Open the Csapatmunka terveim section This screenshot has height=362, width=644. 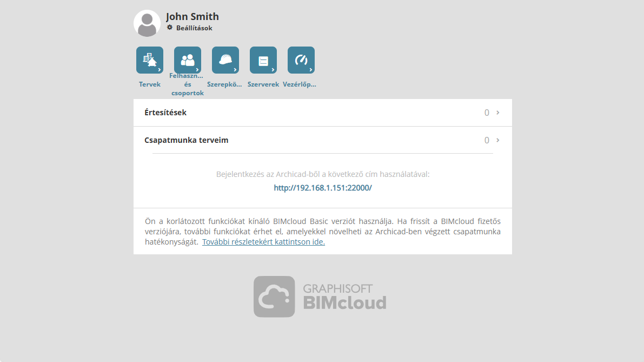pyautogui.click(x=322, y=140)
